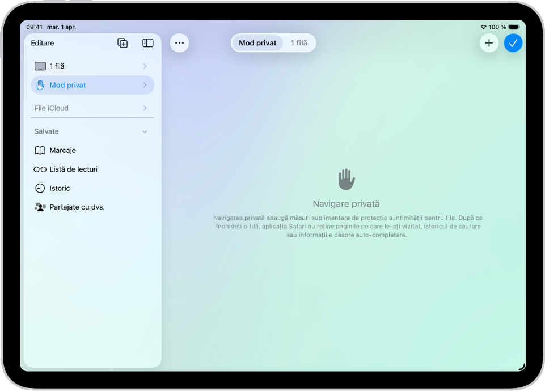Image resolution: width=545 pixels, height=392 pixels.
Task: Check the Wi-Fi status icon
Action: (484, 27)
